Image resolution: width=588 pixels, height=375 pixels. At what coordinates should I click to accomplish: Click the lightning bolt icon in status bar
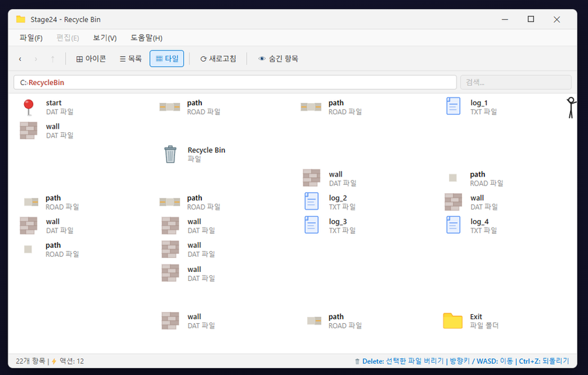(54, 361)
